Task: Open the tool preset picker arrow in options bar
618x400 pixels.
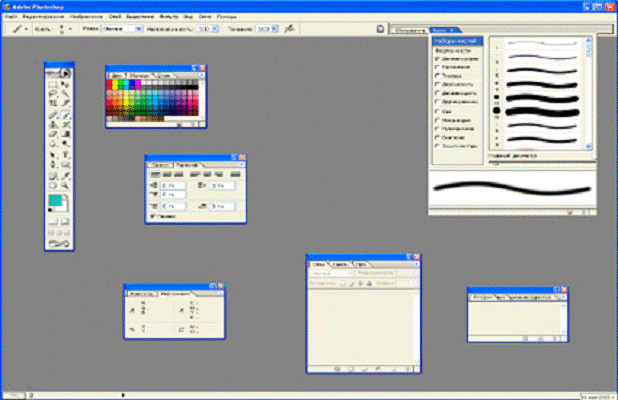Action: point(26,29)
